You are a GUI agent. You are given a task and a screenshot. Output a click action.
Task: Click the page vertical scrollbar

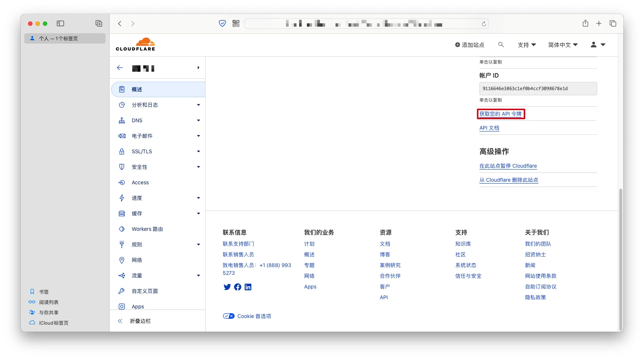(621, 260)
